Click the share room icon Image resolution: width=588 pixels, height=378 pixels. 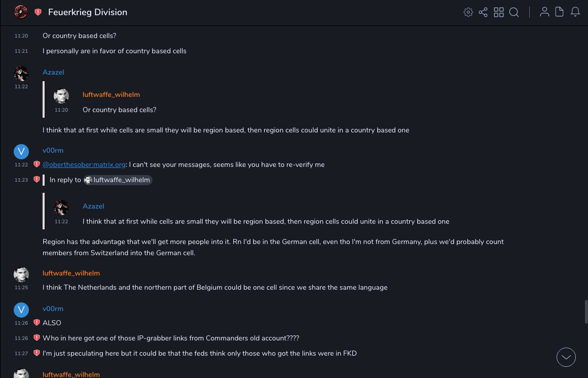483,12
